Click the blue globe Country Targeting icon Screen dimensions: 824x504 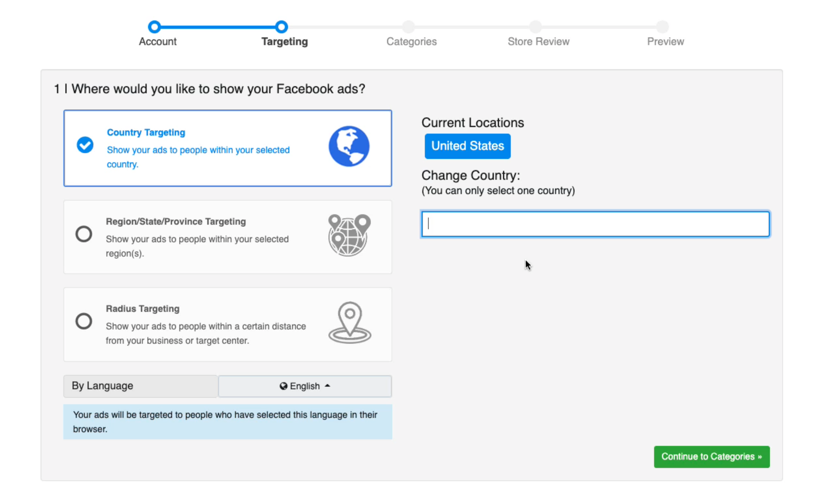pos(349,147)
